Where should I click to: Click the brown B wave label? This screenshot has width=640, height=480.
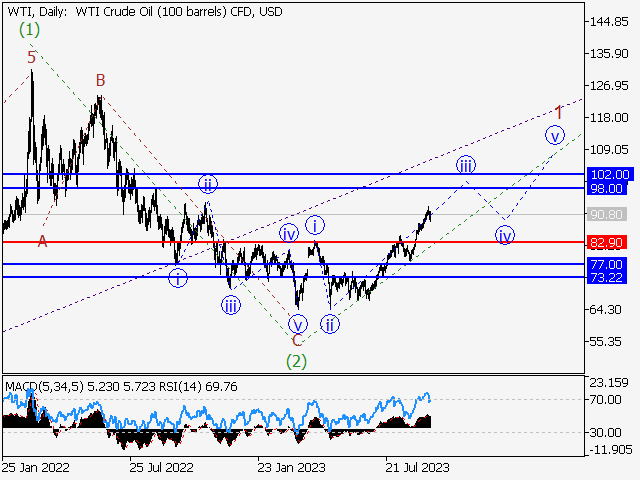[x=100, y=80]
